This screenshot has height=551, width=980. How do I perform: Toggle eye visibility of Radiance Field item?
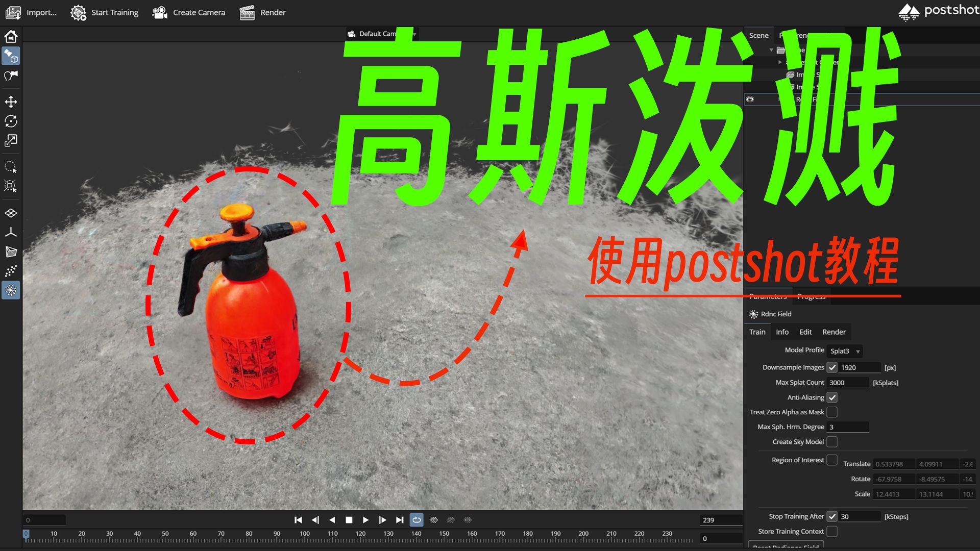click(x=750, y=99)
